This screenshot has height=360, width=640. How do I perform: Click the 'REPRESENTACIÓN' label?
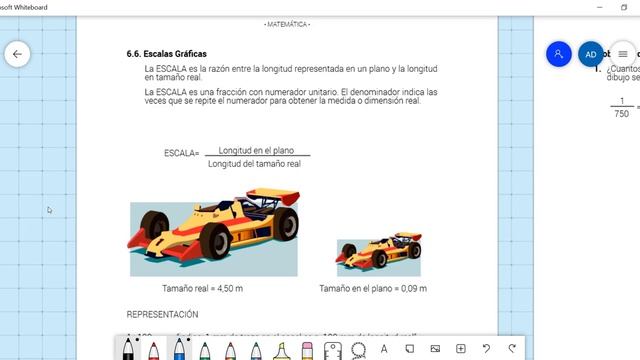[x=162, y=314]
